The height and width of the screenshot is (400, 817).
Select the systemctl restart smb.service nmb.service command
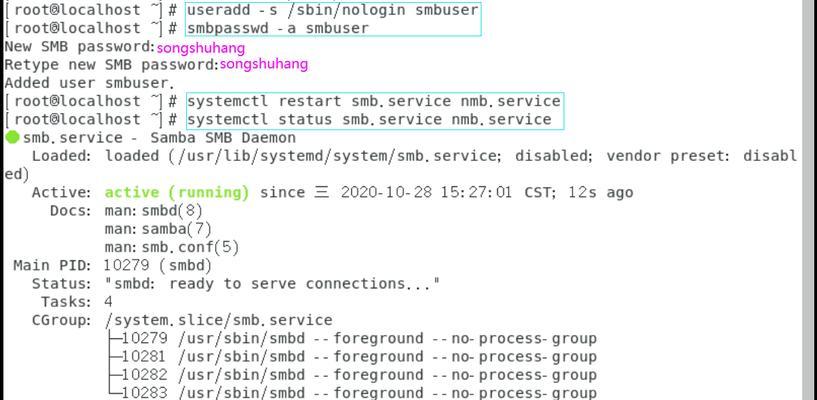tap(374, 101)
